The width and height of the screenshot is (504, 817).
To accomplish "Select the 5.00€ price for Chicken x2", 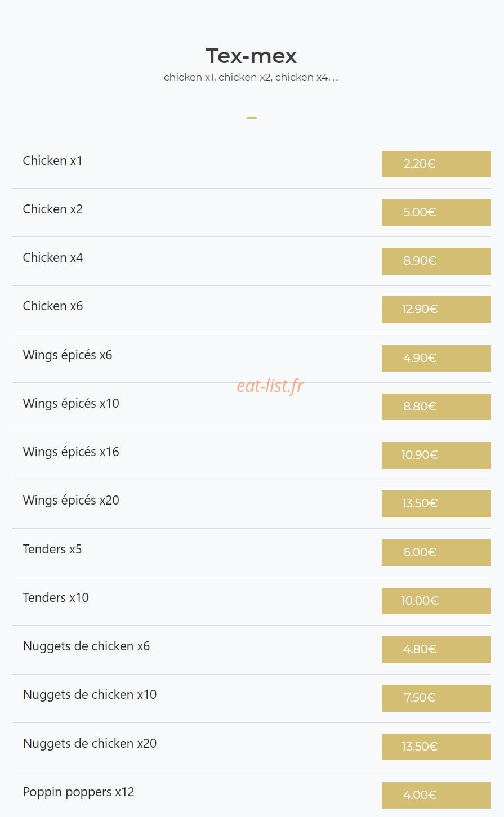I will (436, 212).
